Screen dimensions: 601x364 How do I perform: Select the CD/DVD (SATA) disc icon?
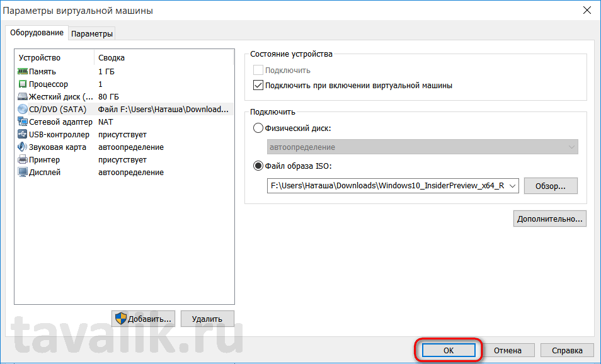23,110
